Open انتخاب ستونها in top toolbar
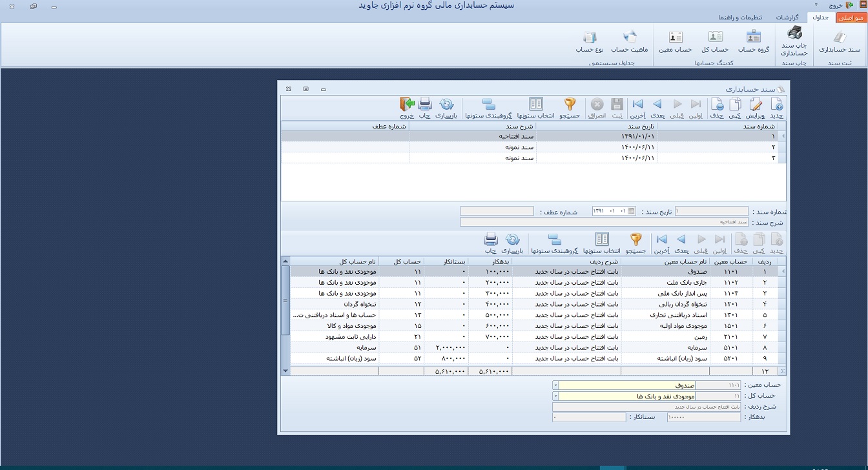 coord(536,108)
